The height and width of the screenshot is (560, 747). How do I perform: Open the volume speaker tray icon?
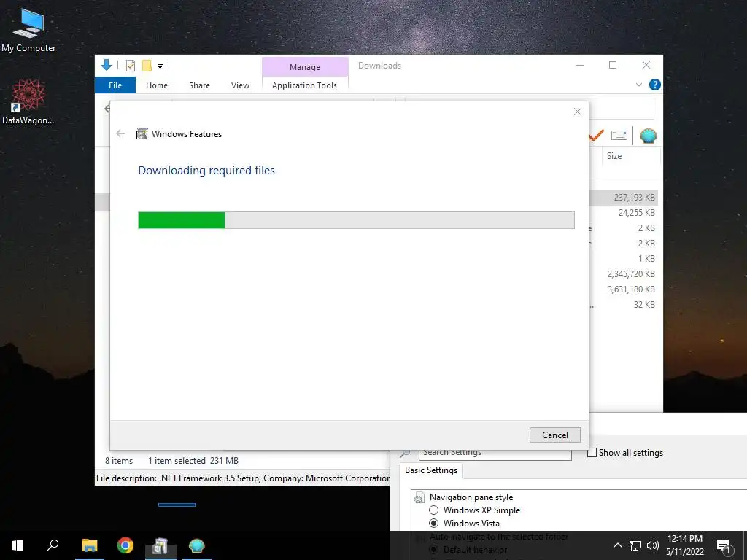pos(653,545)
